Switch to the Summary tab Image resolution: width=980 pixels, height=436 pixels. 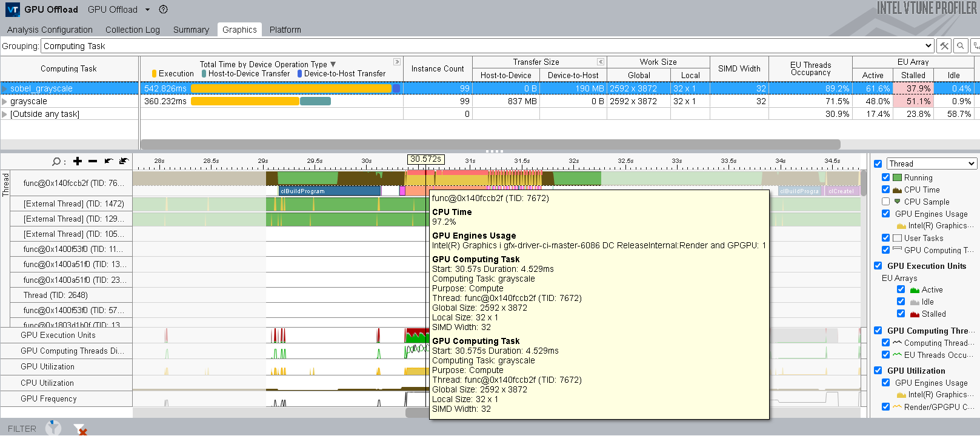click(x=191, y=30)
